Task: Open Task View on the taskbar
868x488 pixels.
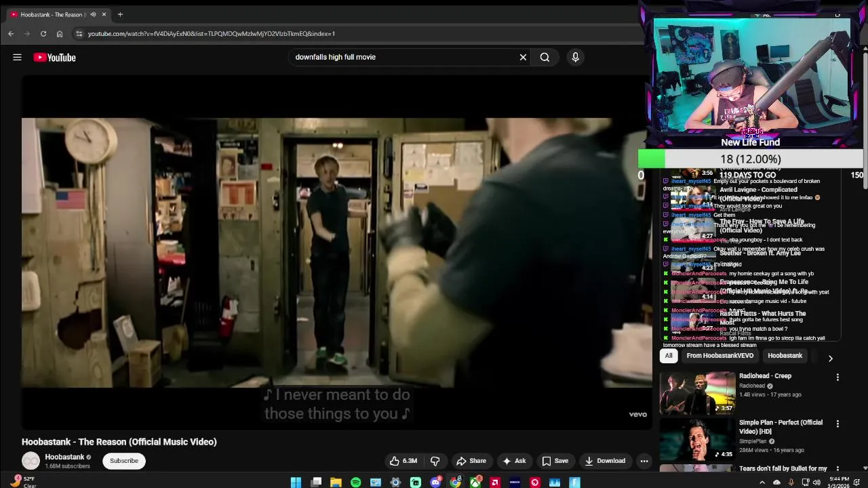Action: click(x=316, y=483)
